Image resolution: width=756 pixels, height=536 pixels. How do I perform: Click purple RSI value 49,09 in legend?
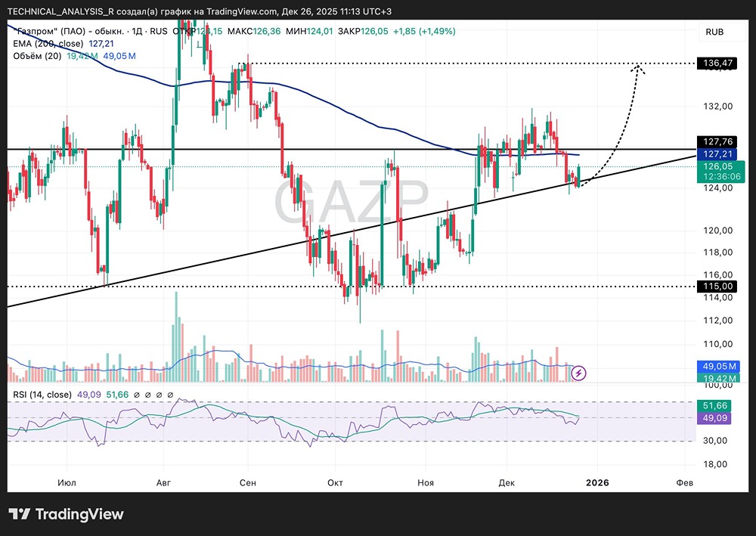coord(88,395)
